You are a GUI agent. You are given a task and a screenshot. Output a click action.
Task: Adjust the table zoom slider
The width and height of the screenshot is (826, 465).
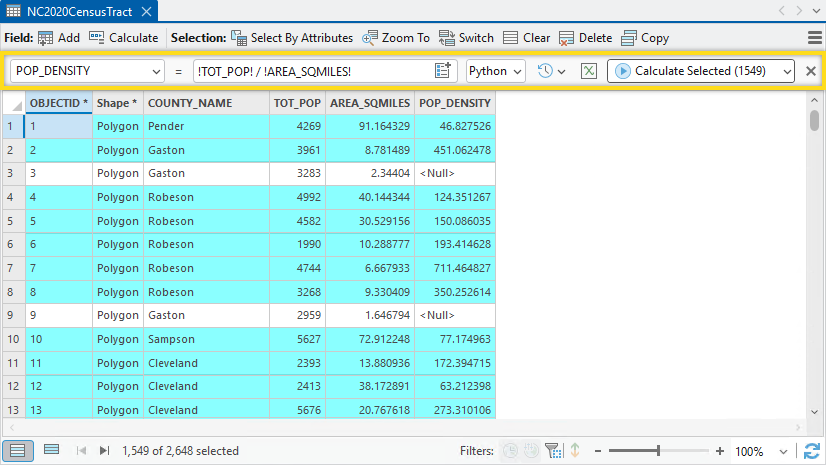click(x=658, y=451)
